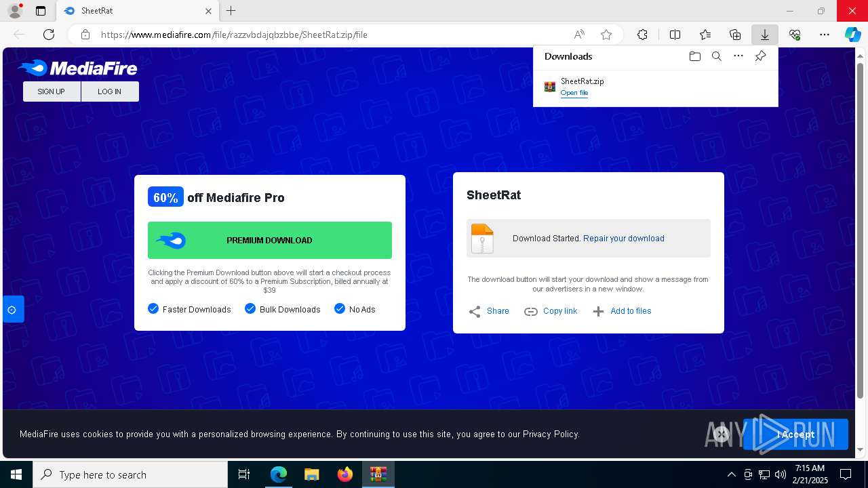Click the SheetRat.zip archive icon
Image resolution: width=868 pixels, height=488 pixels.
pyautogui.click(x=550, y=87)
